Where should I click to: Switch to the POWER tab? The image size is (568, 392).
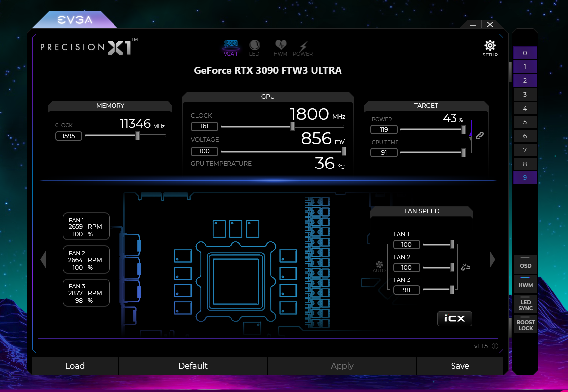coord(303,48)
